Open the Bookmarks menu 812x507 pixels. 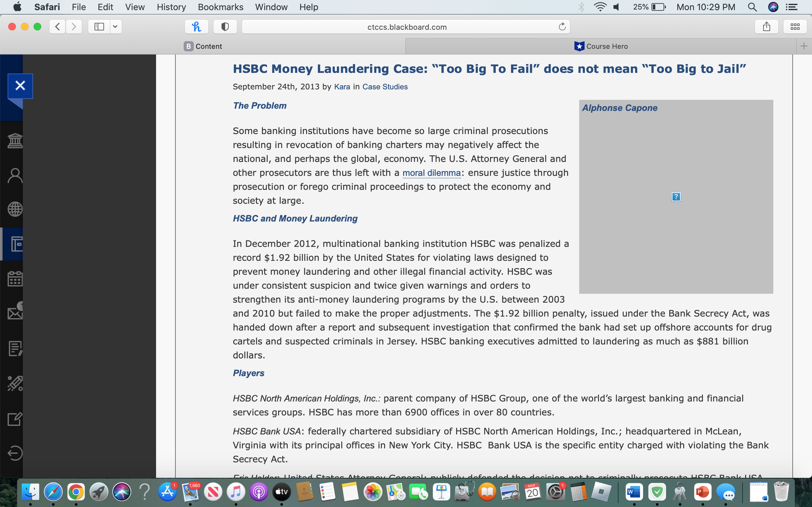(220, 7)
